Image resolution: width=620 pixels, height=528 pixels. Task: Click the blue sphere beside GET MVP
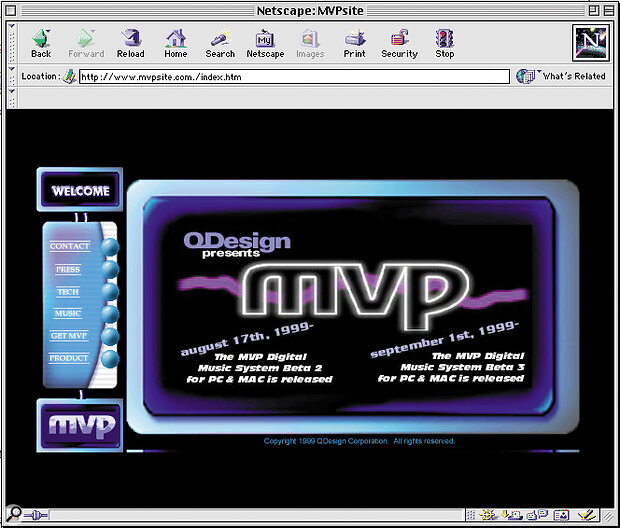pos(110,337)
